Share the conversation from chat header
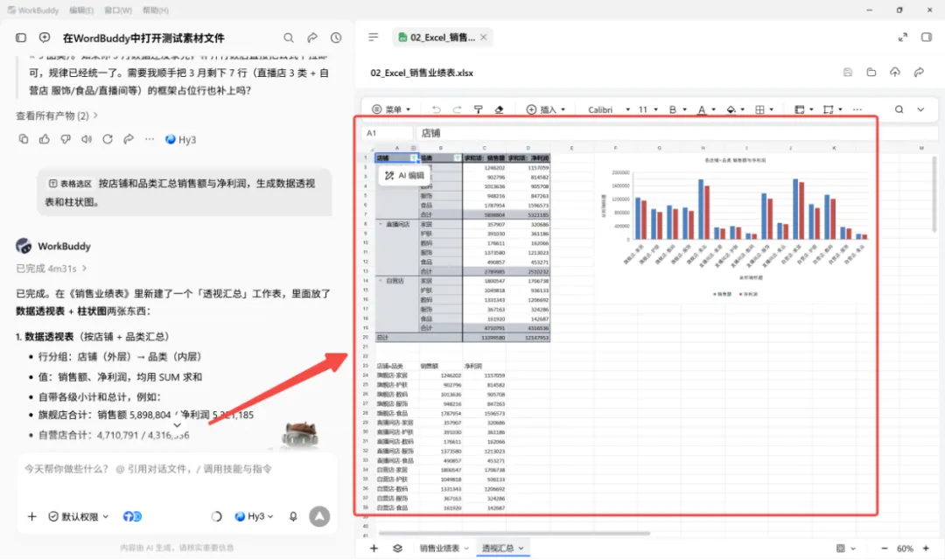 pos(312,38)
